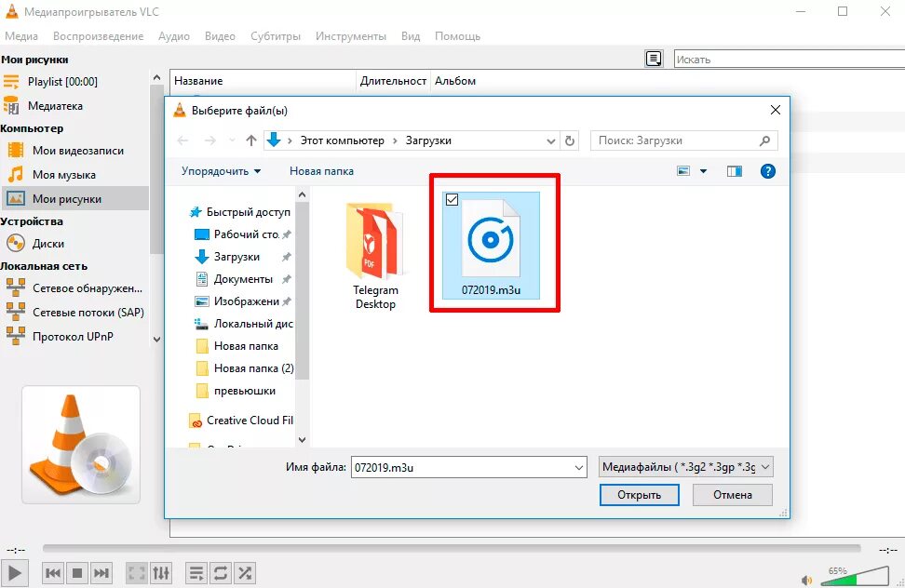Focus the Искать playlist search field
Image resolution: width=905 pixels, height=588 pixels.
789,59
